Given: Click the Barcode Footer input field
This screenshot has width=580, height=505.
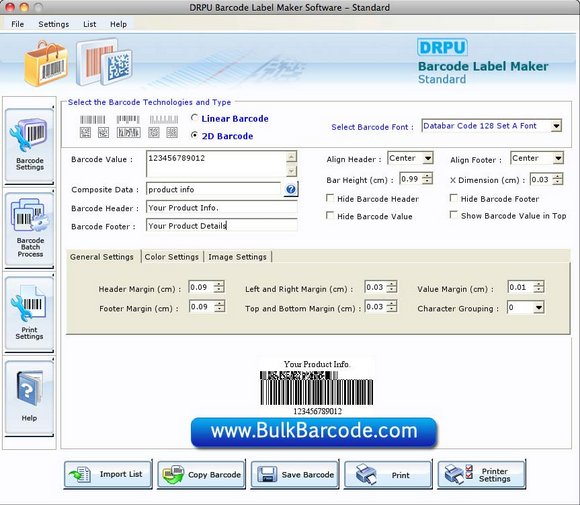Looking at the screenshot, I should 222,226.
